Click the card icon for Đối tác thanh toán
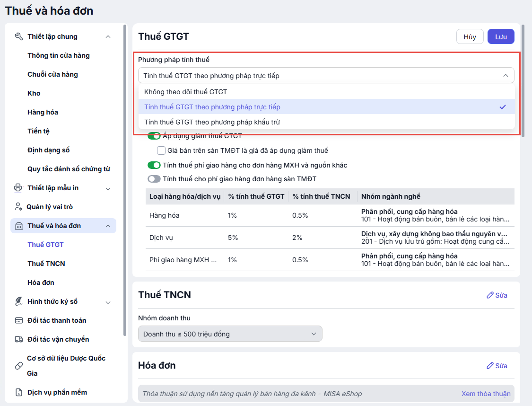The height and width of the screenshot is (406, 532). [x=19, y=320]
